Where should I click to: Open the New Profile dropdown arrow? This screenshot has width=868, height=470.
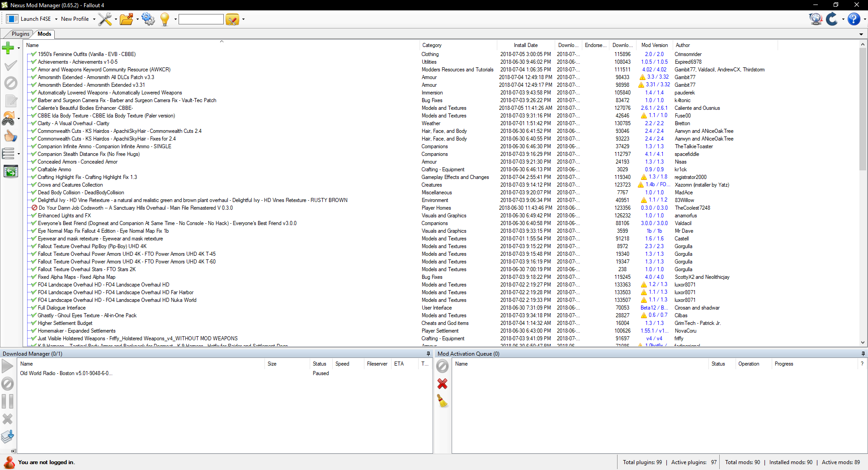click(x=94, y=19)
